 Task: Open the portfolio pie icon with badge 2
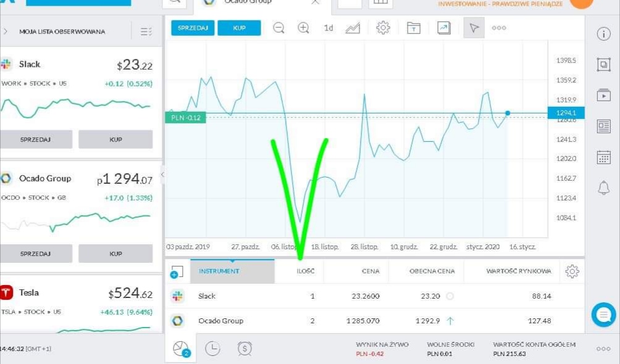(182, 349)
